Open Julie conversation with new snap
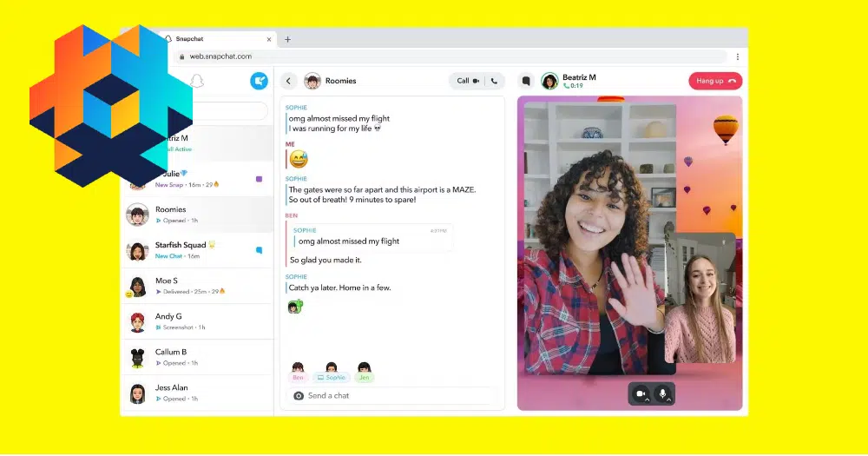 click(198, 179)
